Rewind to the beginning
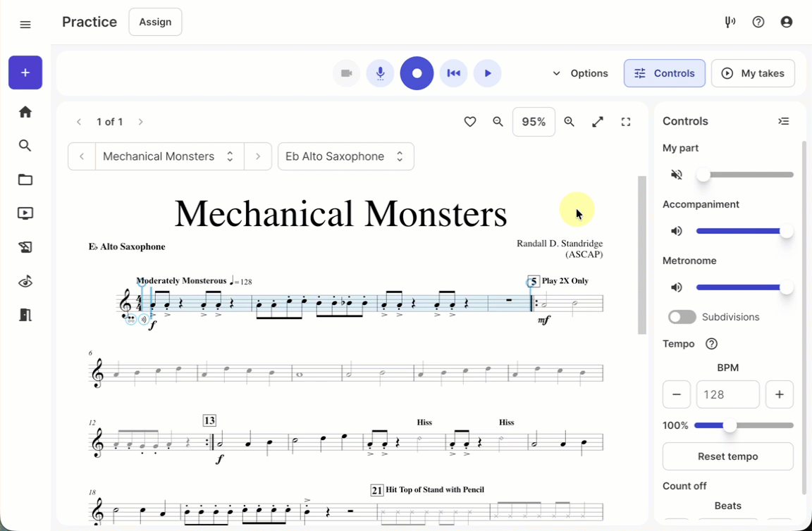This screenshot has width=812, height=531. pos(454,73)
